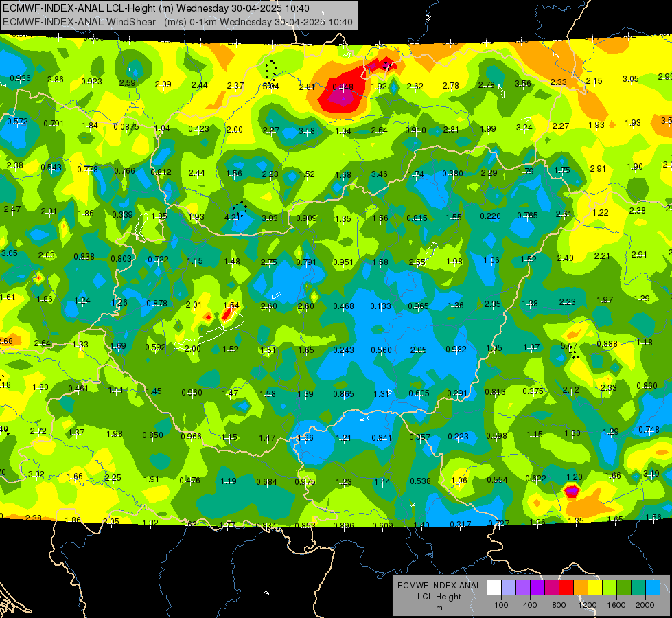
Task: Click the legend label 800
Action: [559, 605]
